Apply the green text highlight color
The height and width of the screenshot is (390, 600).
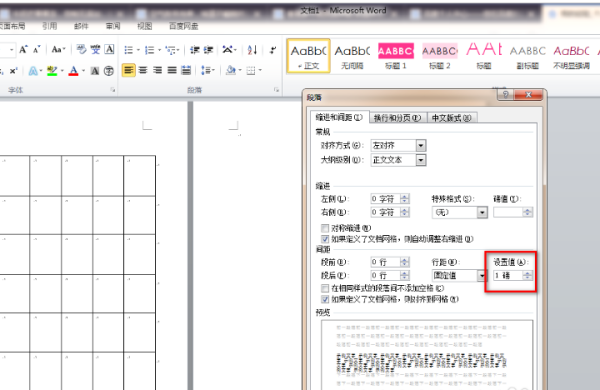tap(52, 71)
